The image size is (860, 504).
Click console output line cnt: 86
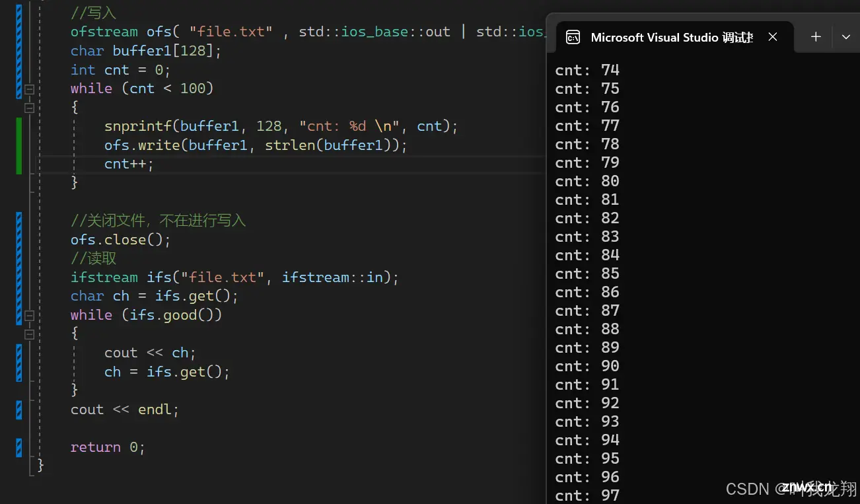click(587, 292)
